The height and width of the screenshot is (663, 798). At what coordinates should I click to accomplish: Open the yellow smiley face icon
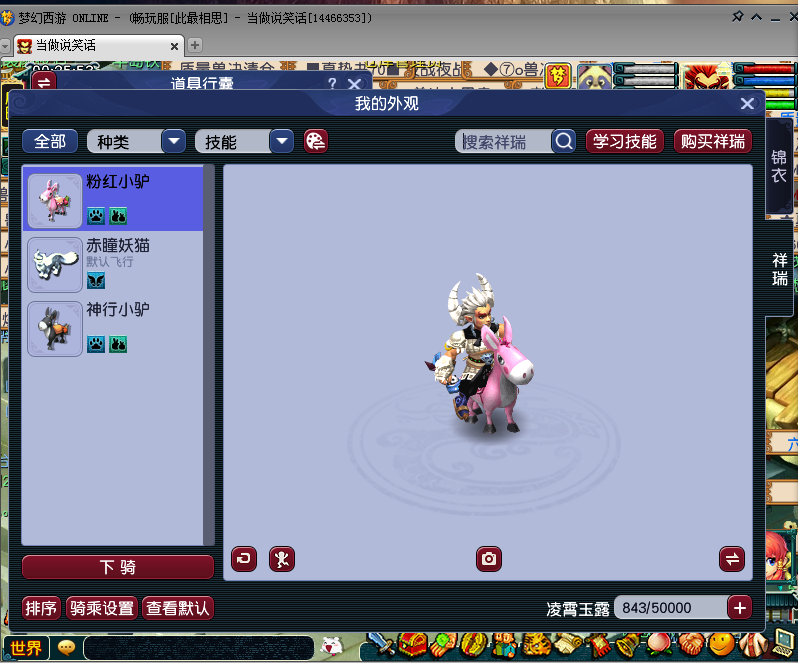coord(722,645)
